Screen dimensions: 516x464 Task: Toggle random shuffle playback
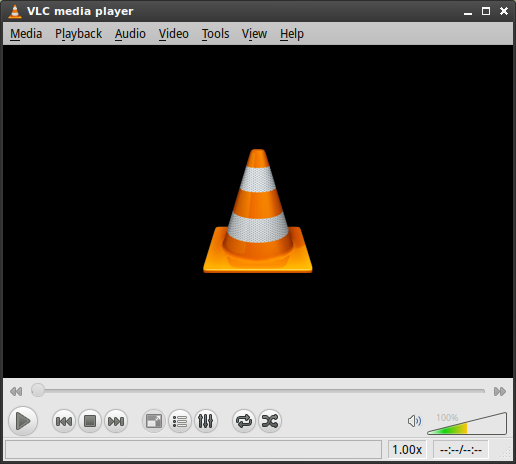(x=270, y=421)
